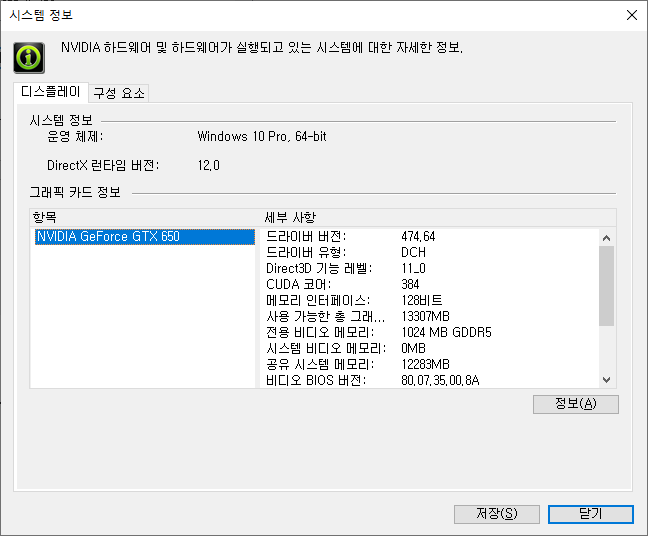Click the 운영 체제 label
This screenshot has height=536, width=648.
point(75,136)
